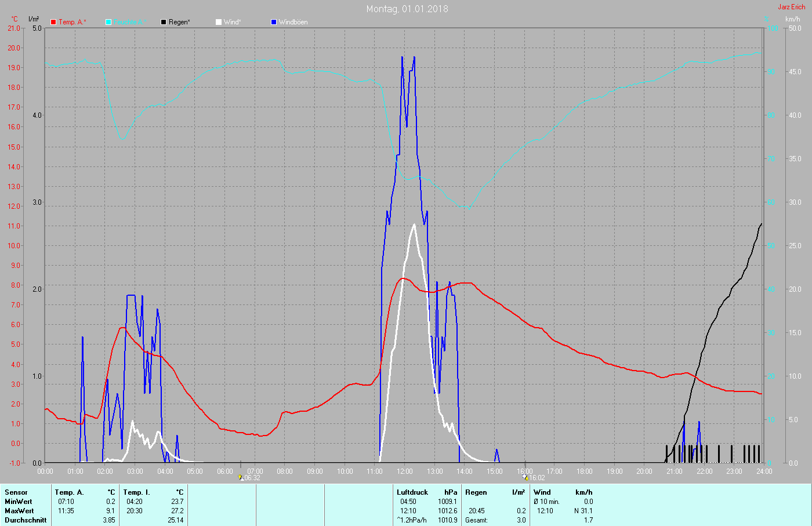
Task: Click the sunset marker at 16:02
Action: 525,477
